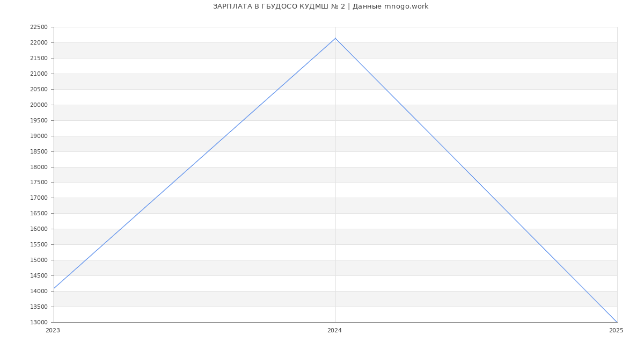Click the 18000 y-axis label

tap(39, 168)
